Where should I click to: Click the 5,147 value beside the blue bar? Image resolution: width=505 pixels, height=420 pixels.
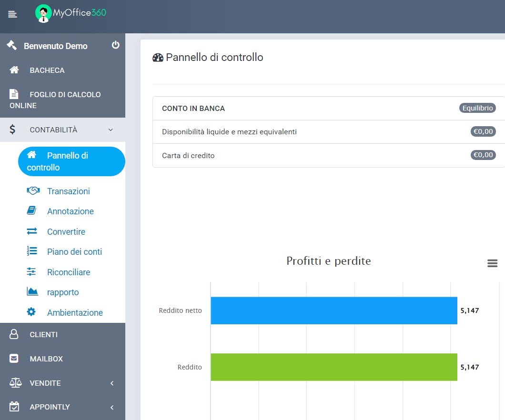[470, 310]
